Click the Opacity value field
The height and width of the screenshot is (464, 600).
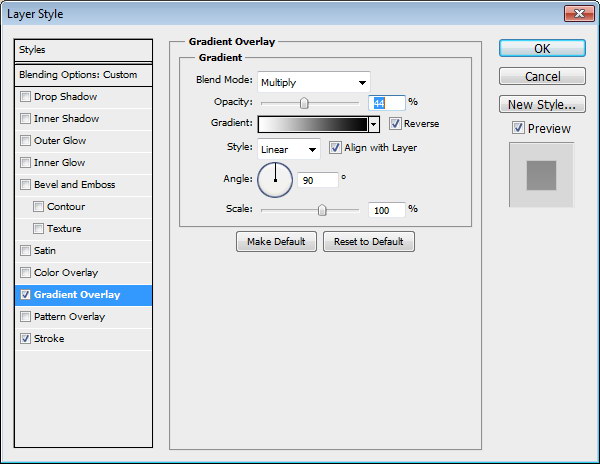pyautogui.click(x=386, y=103)
